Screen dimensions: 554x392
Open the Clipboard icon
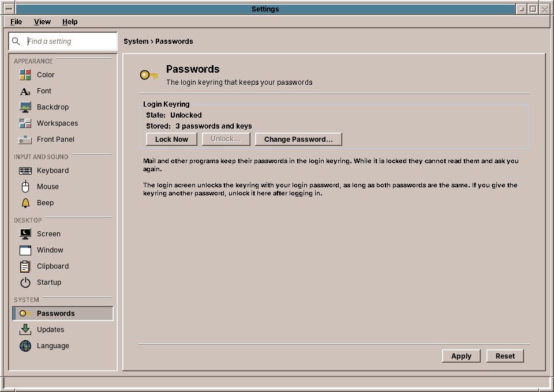[25, 266]
